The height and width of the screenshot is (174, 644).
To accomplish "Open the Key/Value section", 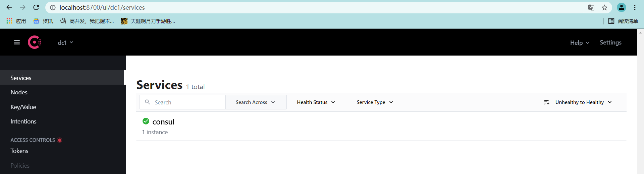I will coord(23,107).
